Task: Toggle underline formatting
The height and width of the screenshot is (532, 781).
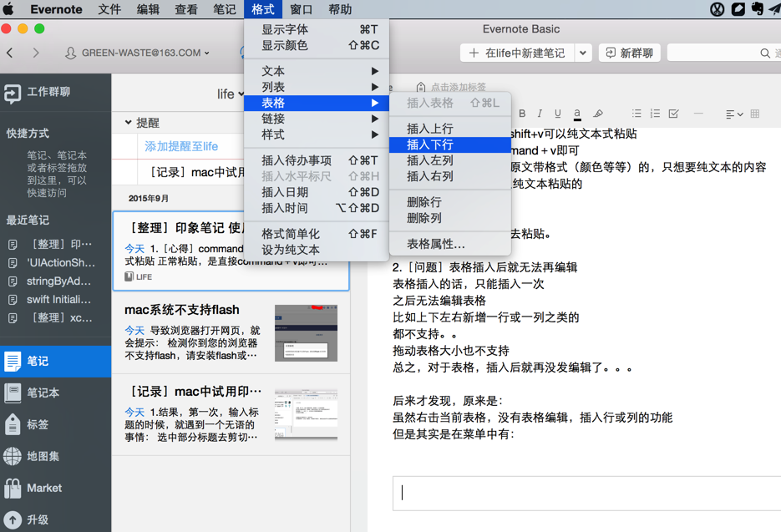Action: point(557,114)
